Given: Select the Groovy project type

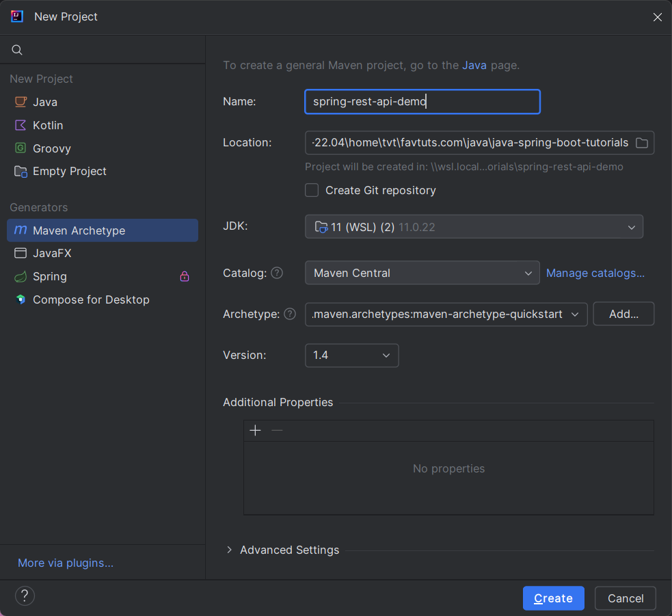Looking at the screenshot, I should click(103, 148).
